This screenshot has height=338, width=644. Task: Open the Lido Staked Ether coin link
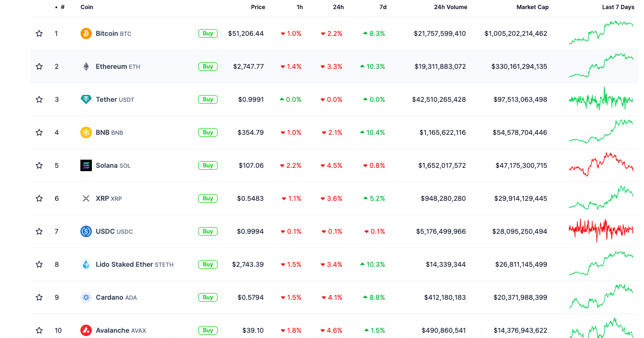tap(124, 264)
